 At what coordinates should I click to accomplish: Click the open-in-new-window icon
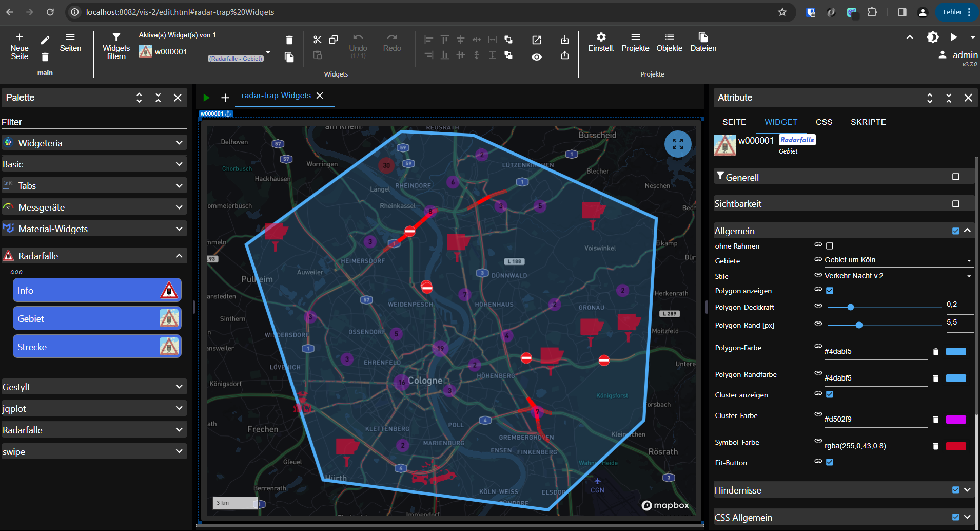pos(537,40)
